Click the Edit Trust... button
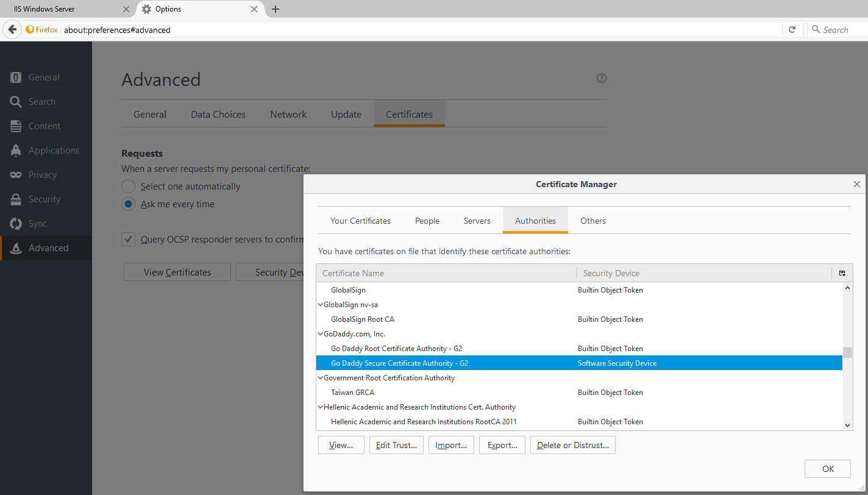868x495 pixels. click(x=396, y=445)
